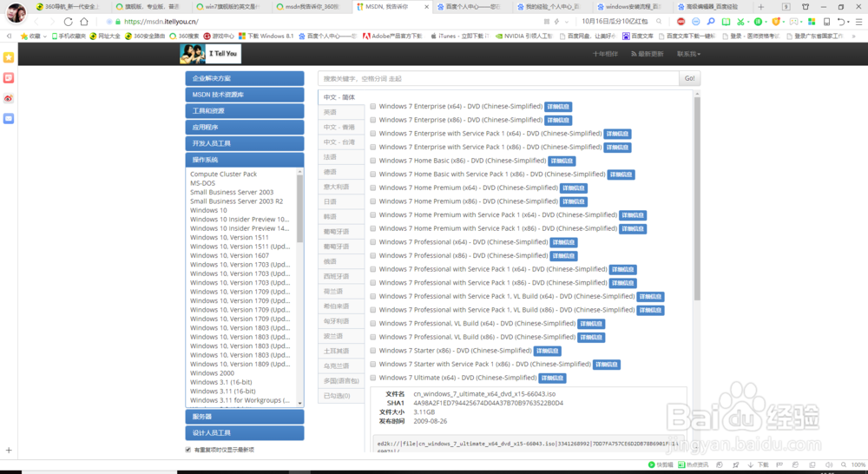Toggle 有重复项时仅显示最新项 checkbox

[x=188, y=450]
